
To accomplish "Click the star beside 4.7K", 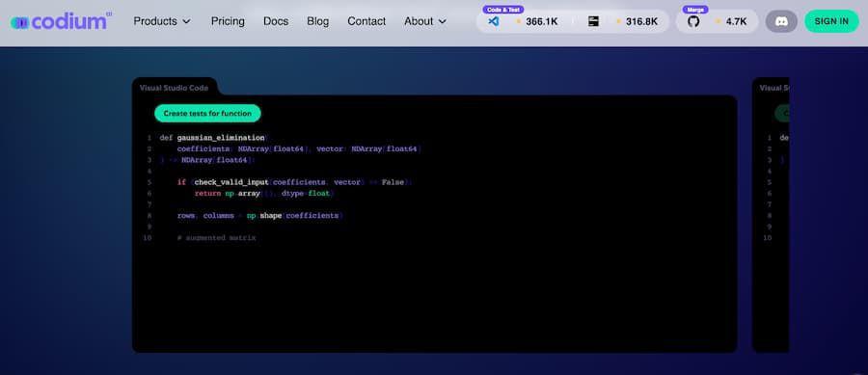I will pyautogui.click(x=718, y=21).
